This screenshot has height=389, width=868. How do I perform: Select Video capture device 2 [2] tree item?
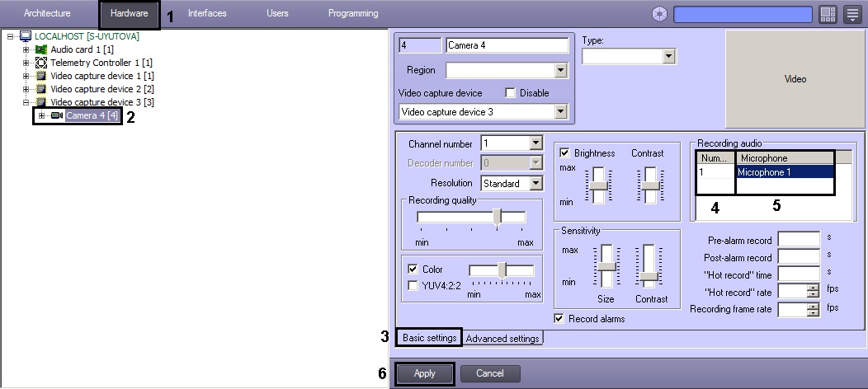click(x=102, y=89)
